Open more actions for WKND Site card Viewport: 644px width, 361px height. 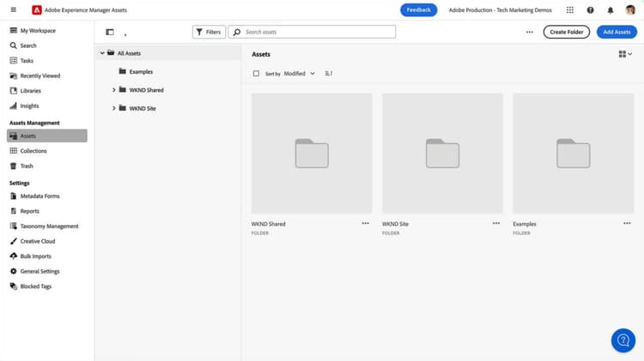pyautogui.click(x=496, y=224)
